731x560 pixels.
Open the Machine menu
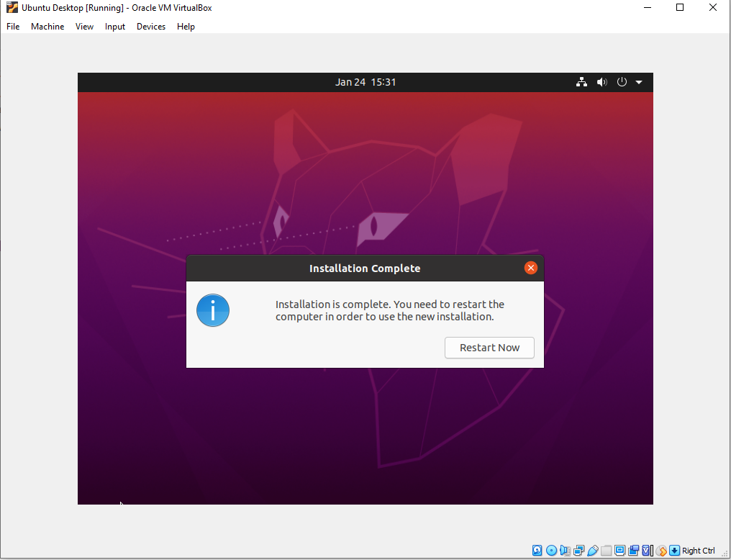point(47,27)
